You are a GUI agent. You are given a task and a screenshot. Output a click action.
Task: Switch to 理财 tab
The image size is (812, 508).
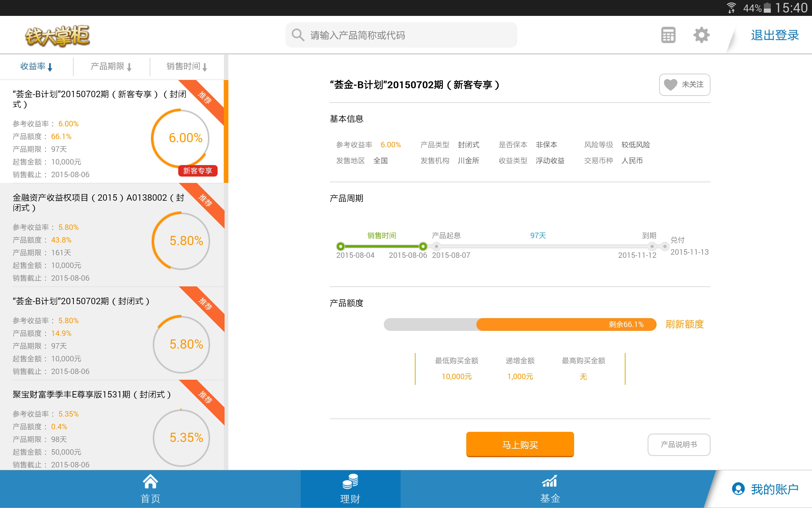(350, 489)
